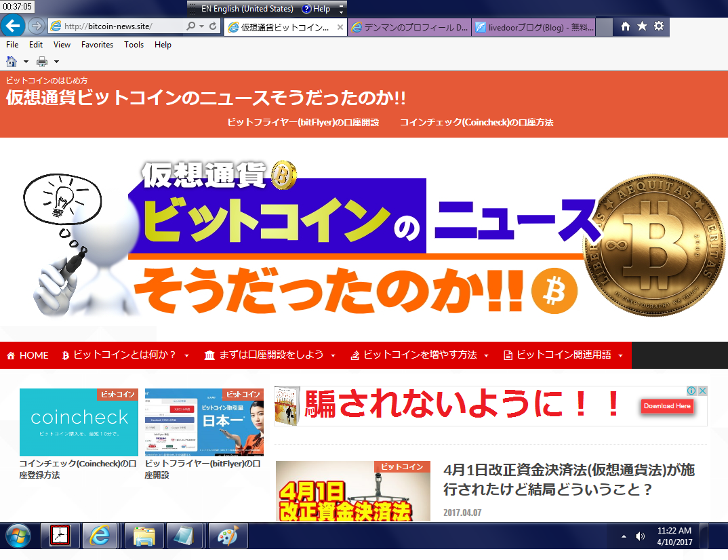Expand the ビットコイン関連用語 menu
728x560 pixels.
(x=563, y=355)
